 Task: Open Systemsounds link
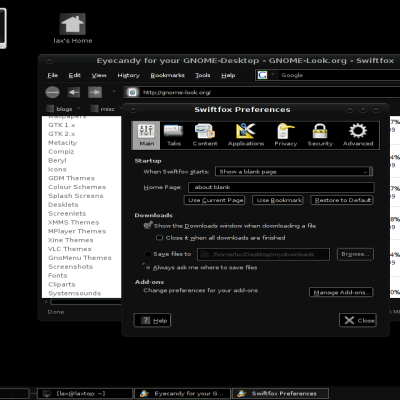tap(74, 293)
